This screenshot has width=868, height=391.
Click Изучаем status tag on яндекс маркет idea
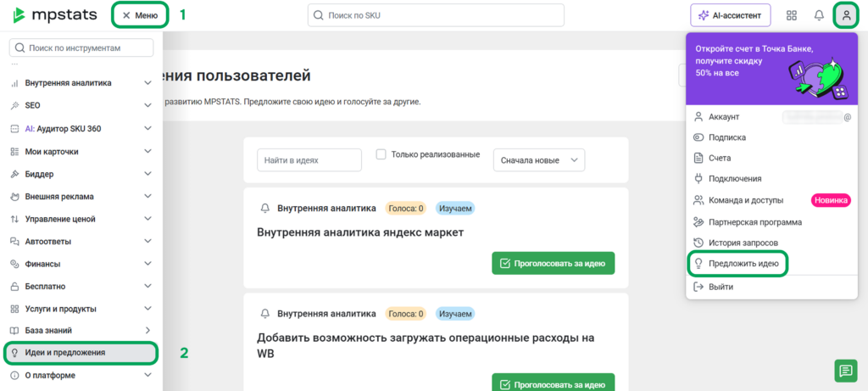tap(455, 209)
